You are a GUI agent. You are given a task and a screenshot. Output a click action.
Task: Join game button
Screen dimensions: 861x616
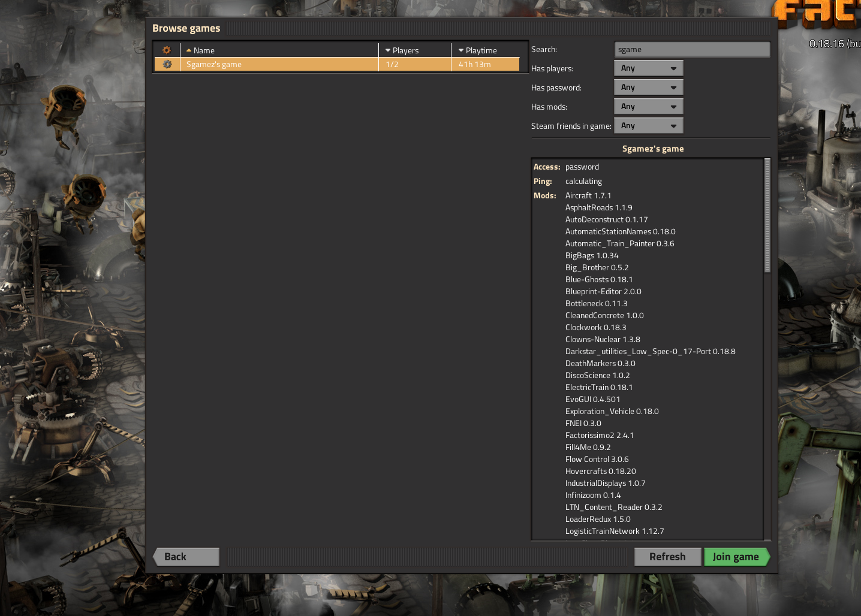click(x=737, y=557)
